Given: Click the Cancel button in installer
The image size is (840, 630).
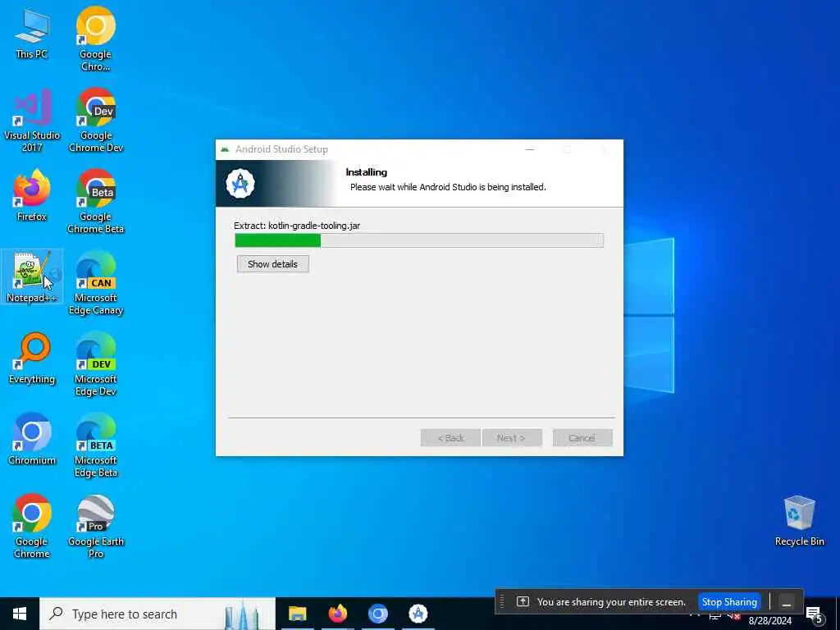Looking at the screenshot, I should 582,438.
